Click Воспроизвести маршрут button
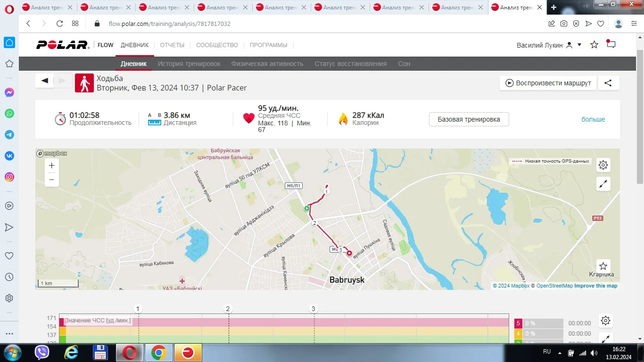This screenshot has width=644, height=362. [548, 83]
